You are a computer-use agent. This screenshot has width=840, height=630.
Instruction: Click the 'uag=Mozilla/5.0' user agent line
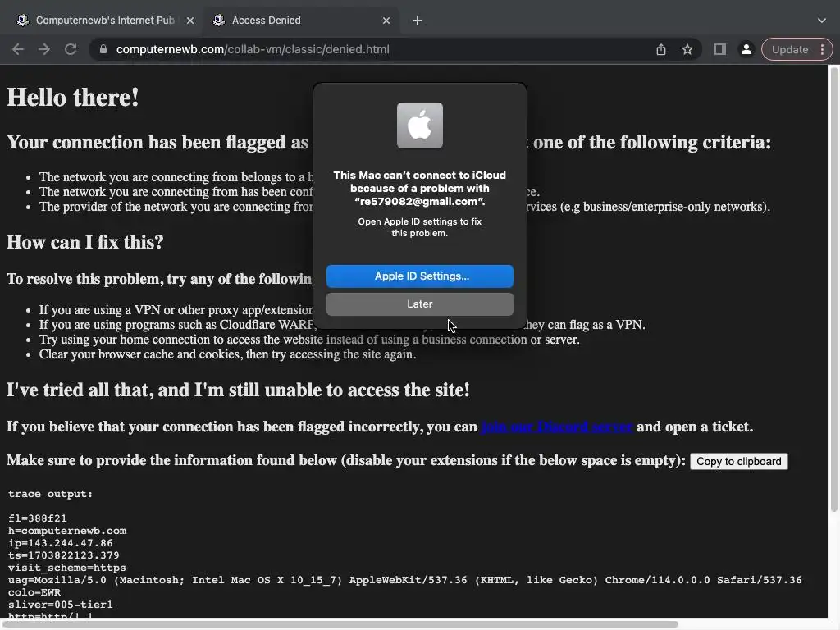click(x=405, y=580)
